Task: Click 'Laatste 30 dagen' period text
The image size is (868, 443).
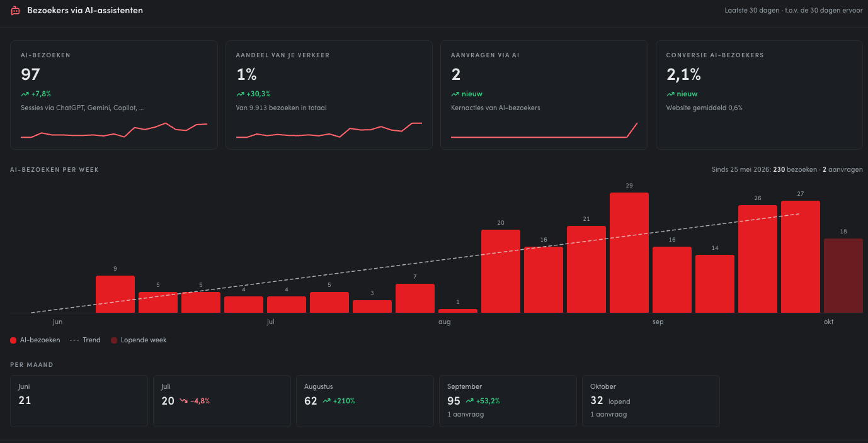Action: (x=751, y=11)
